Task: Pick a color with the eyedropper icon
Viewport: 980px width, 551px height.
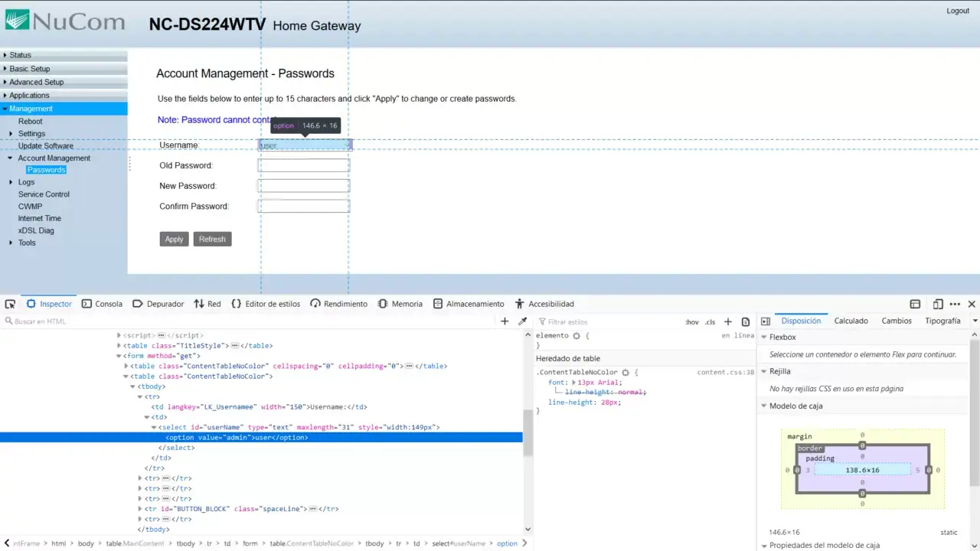Action: point(523,321)
